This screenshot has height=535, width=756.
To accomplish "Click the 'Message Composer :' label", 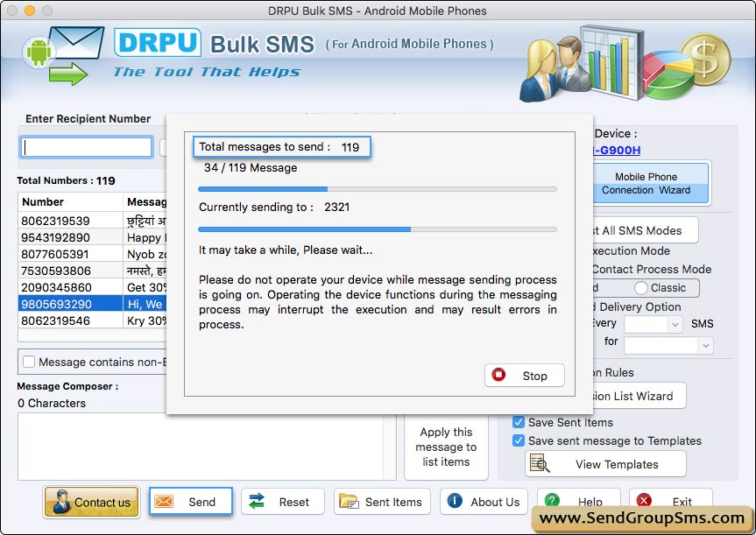I will coord(67,386).
